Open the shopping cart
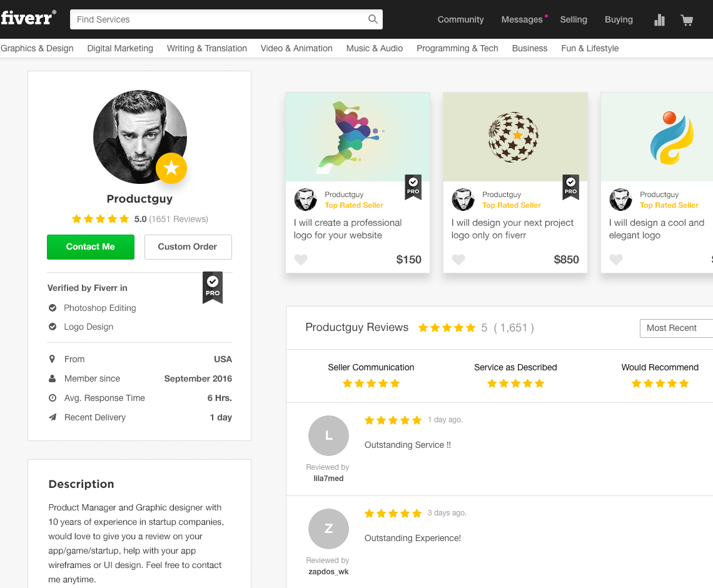Viewport: 713px width, 588px height. point(687,20)
